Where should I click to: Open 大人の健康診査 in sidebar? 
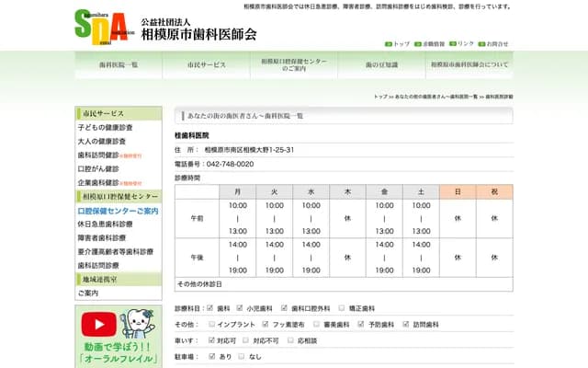pos(102,142)
